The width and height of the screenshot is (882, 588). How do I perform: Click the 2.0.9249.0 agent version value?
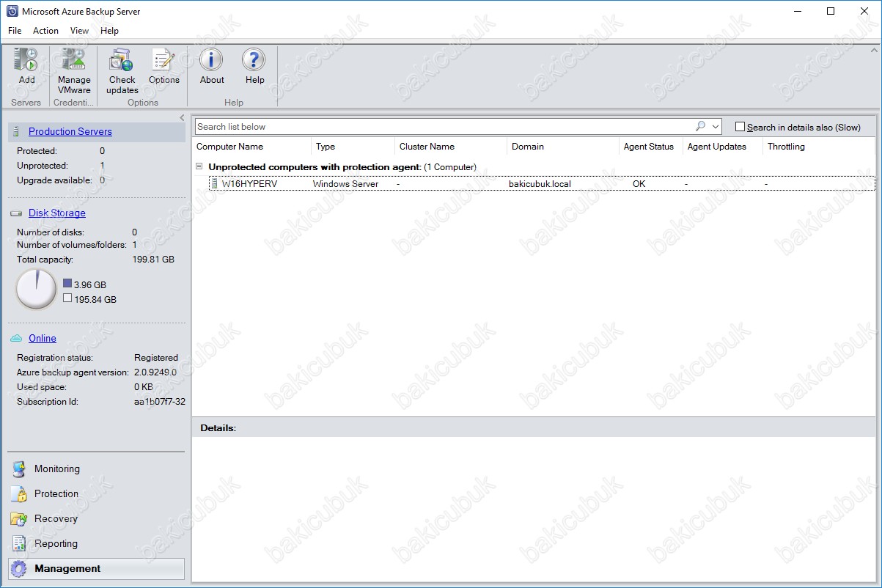[155, 372]
